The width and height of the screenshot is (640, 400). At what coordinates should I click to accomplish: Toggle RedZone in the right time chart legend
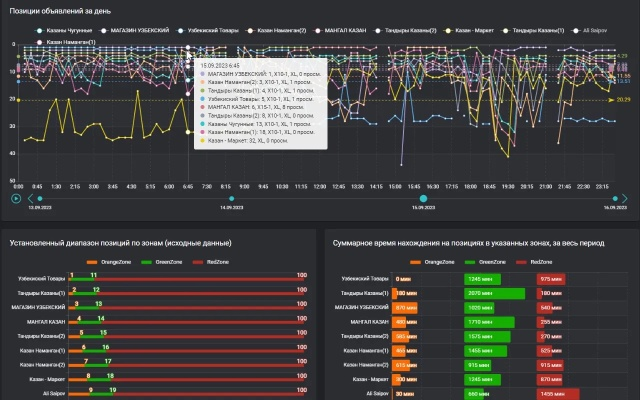pos(539,262)
